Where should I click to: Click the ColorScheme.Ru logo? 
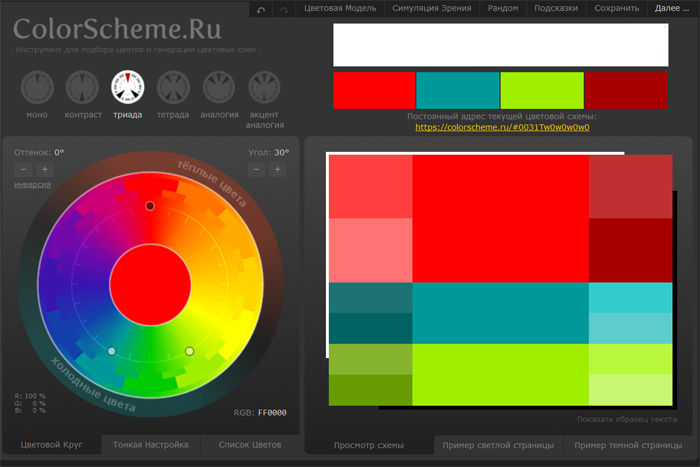(117, 29)
